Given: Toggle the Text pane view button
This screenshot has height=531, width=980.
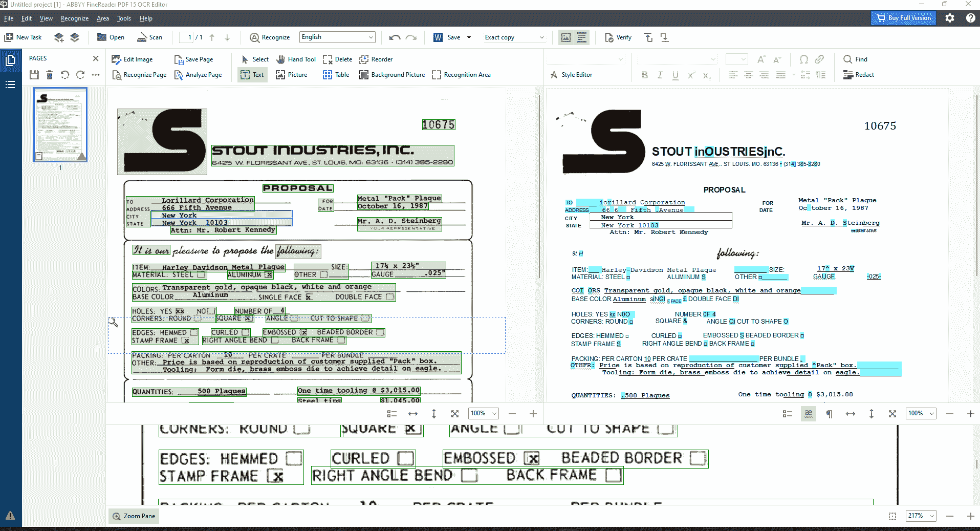Looking at the screenshot, I should (582, 37).
